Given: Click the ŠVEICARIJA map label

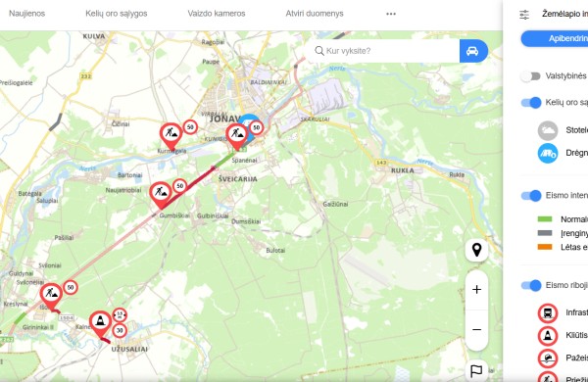Looking at the screenshot, I should pyautogui.click(x=238, y=179).
